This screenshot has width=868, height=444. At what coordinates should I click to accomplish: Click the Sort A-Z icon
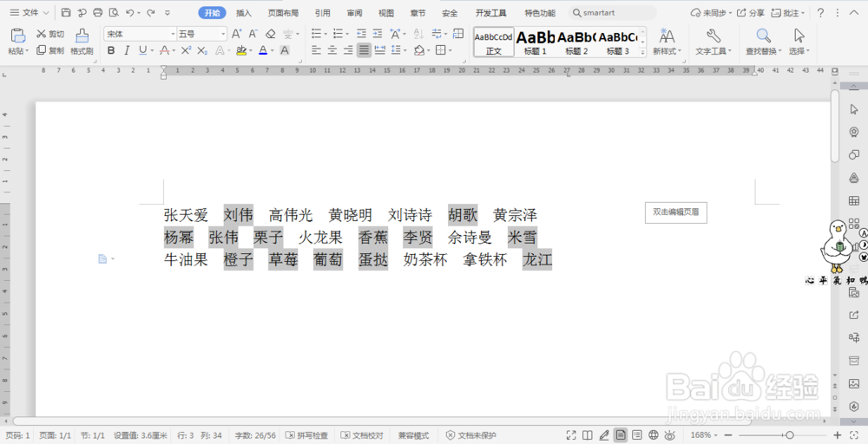pos(418,34)
